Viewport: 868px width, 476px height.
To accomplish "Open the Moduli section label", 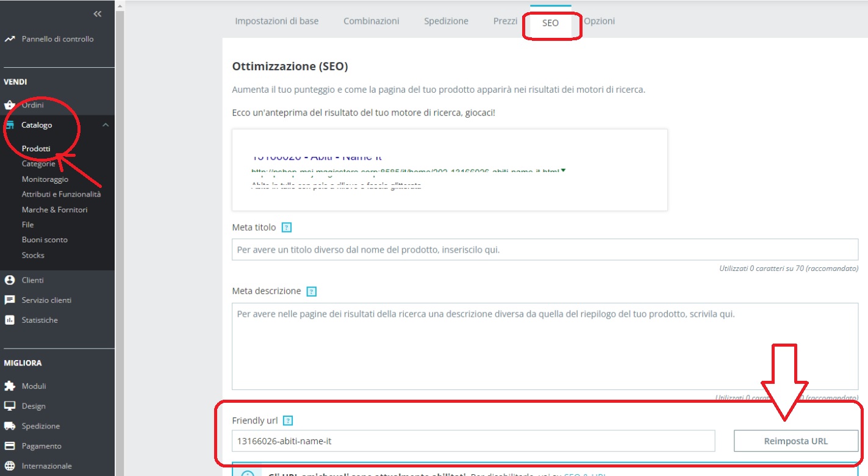I will pos(34,386).
